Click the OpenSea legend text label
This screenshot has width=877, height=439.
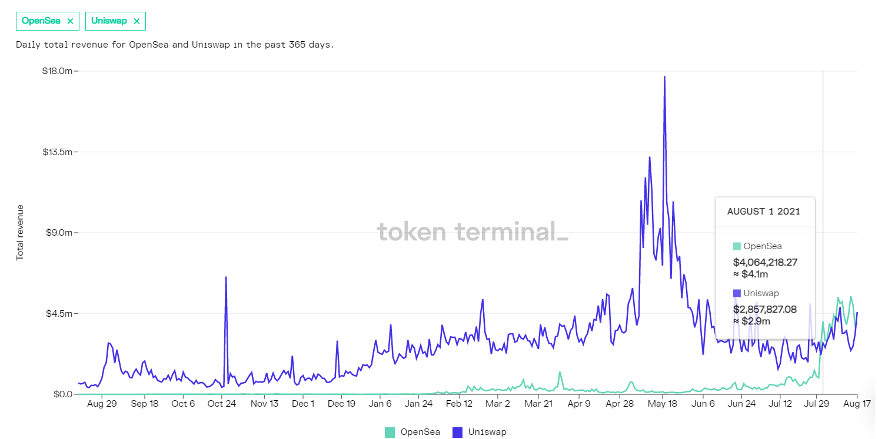(x=420, y=432)
